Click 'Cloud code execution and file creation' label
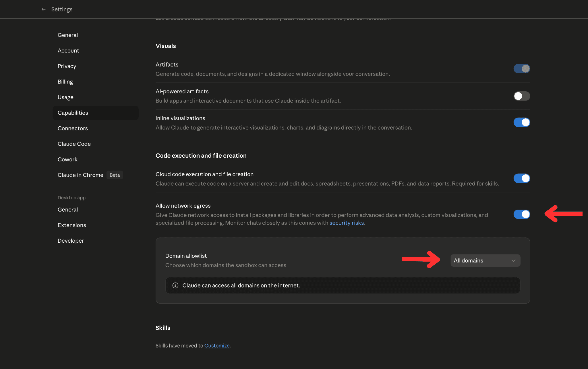The height and width of the screenshot is (369, 588). click(x=204, y=174)
